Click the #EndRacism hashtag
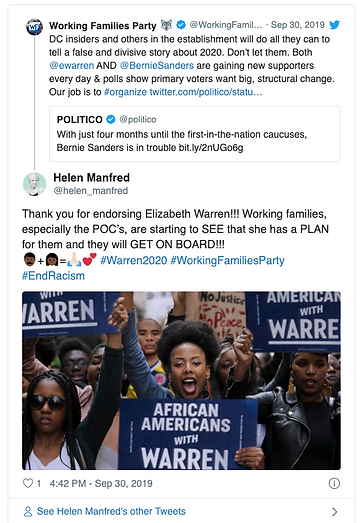The height and width of the screenshot is (523, 360). pyautogui.click(x=53, y=276)
